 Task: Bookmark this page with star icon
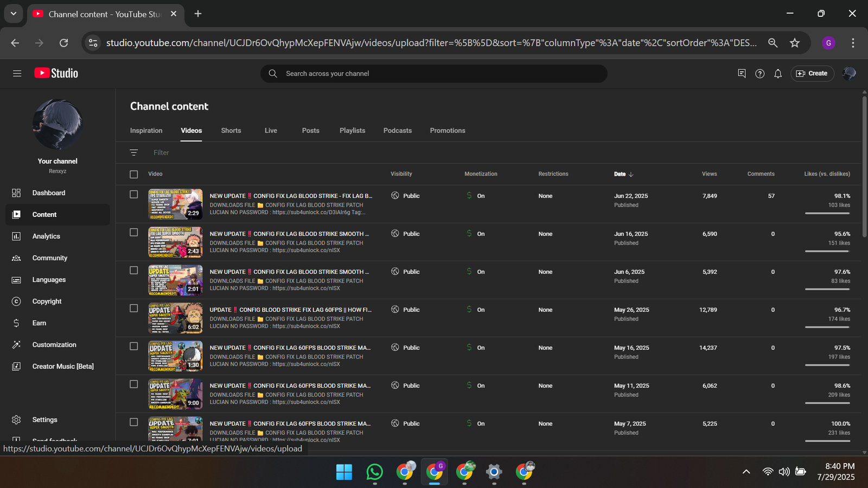point(795,43)
